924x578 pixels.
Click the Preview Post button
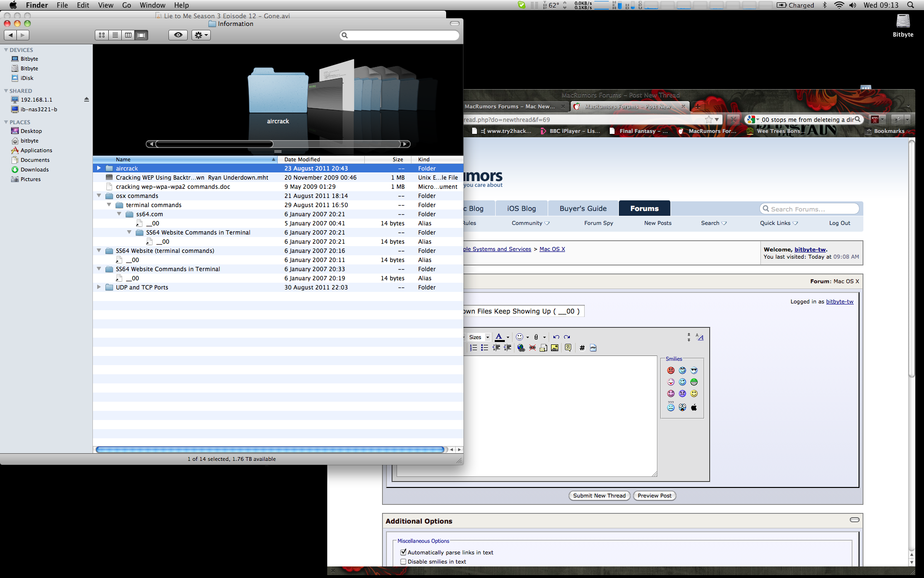tap(654, 496)
